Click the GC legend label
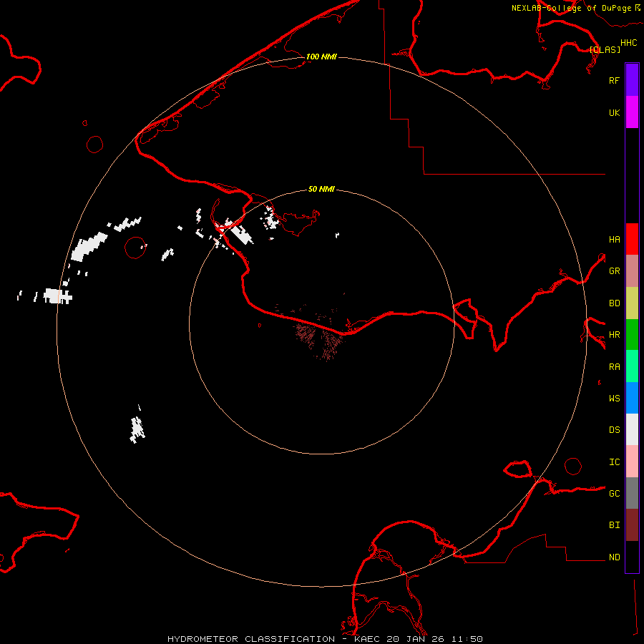 (x=614, y=493)
